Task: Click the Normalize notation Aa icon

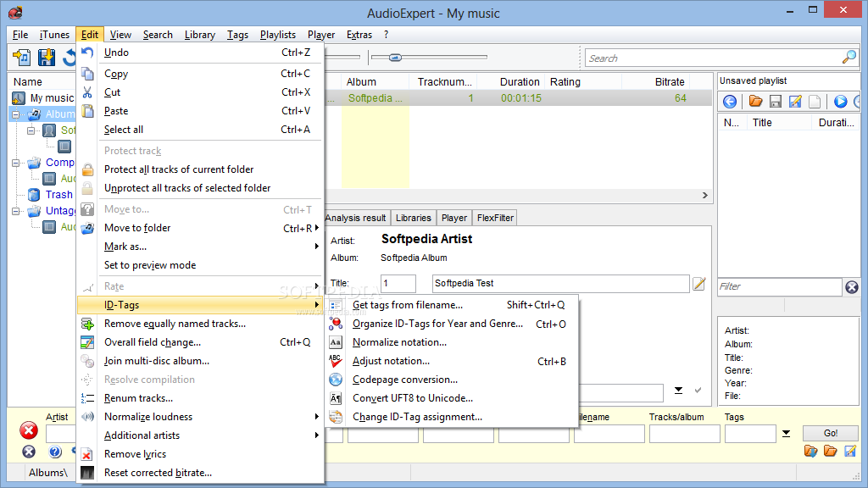Action: pyautogui.click(x=336, y=342)
